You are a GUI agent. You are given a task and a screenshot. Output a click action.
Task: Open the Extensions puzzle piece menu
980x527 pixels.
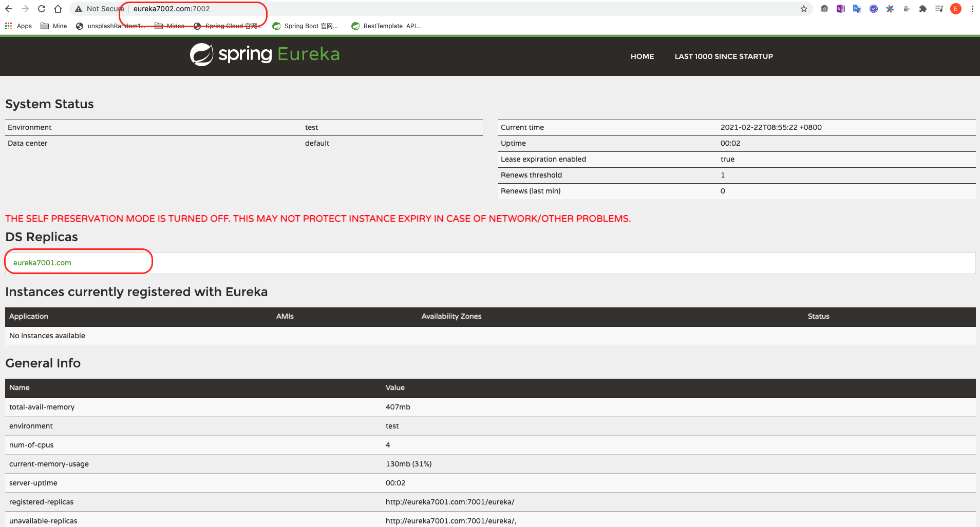pyautogui.click(x=923, y=9)
